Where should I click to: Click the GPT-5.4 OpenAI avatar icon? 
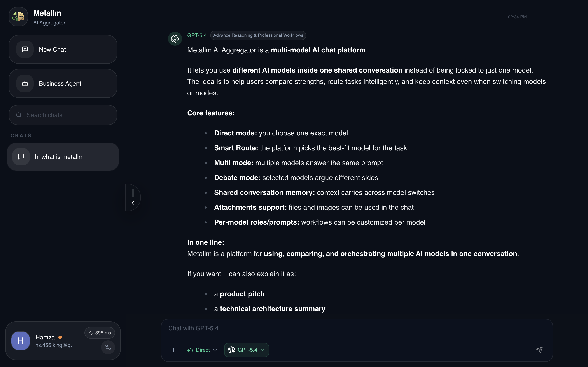click(175, 39)
